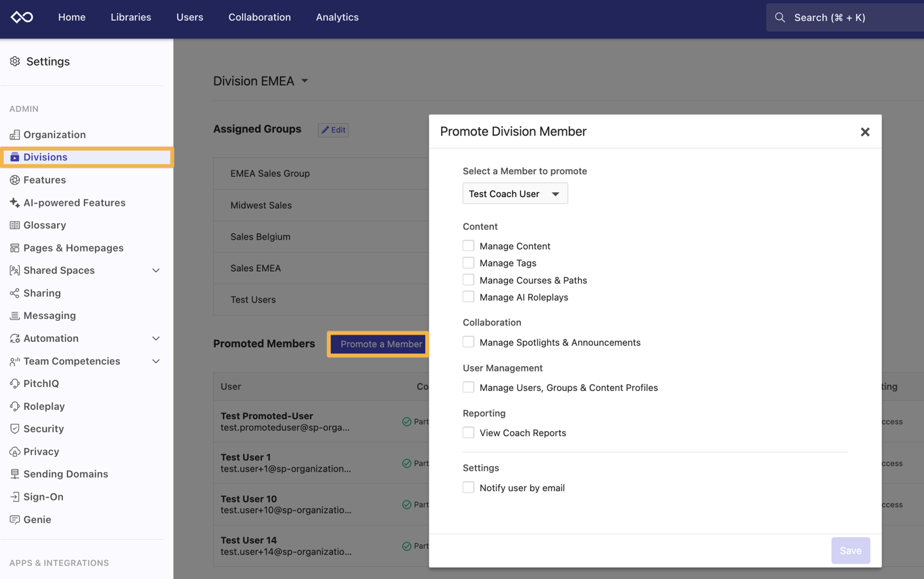The image size is (924, 579).
Task: Click the Organization building icon
Action: [x=14, y=135]
